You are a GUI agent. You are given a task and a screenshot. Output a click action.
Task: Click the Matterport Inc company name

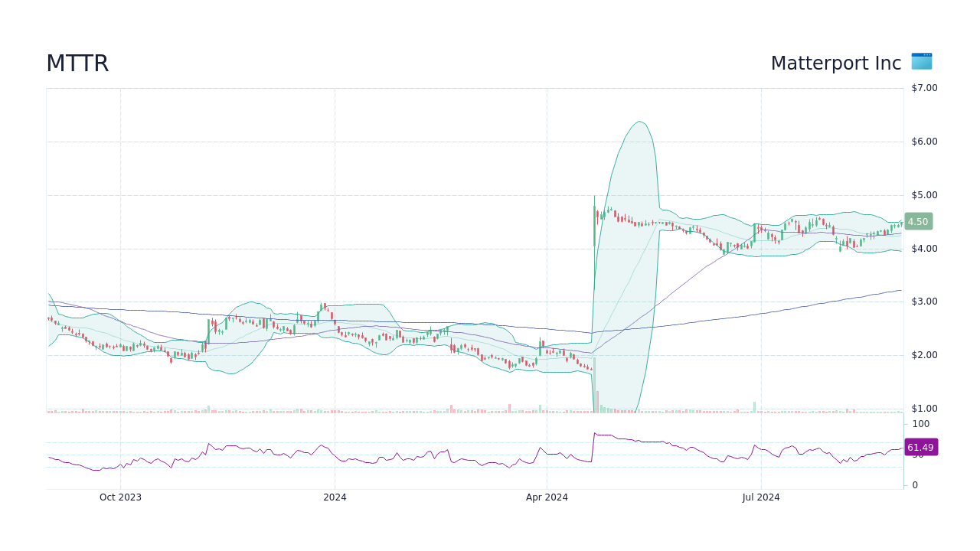point(836,64)
